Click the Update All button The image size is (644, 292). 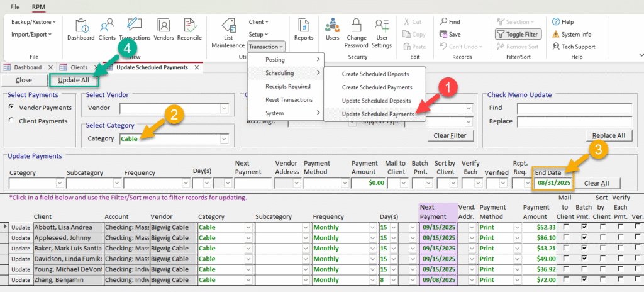pos(74,81)
